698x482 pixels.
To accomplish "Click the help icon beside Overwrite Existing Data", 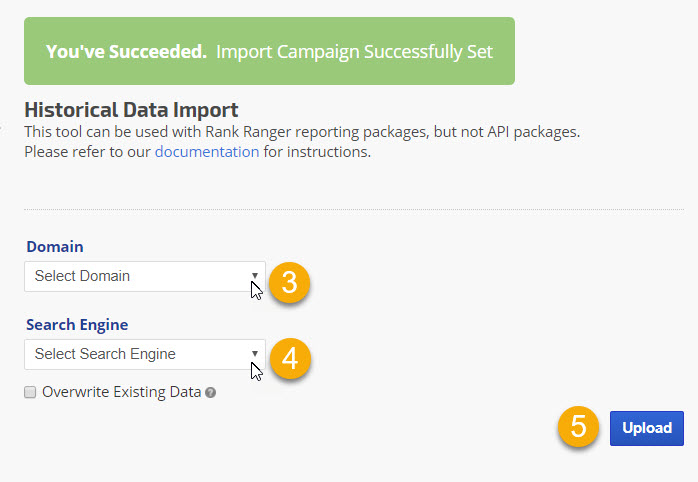I will point(211,393).
